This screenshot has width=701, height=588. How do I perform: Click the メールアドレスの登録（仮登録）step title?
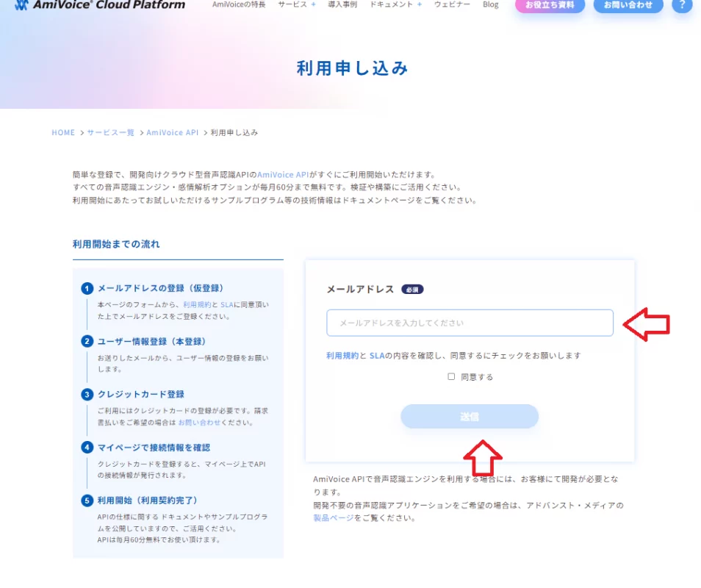160,288
